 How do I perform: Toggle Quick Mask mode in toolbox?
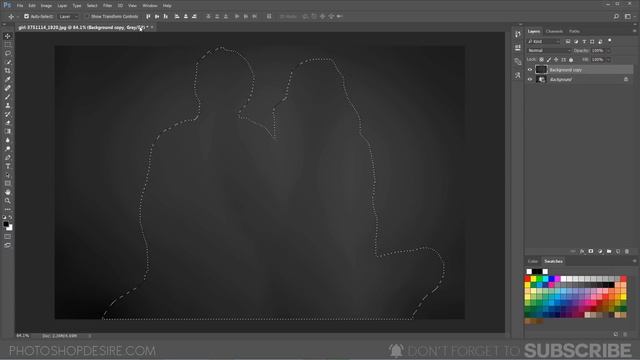8,236
